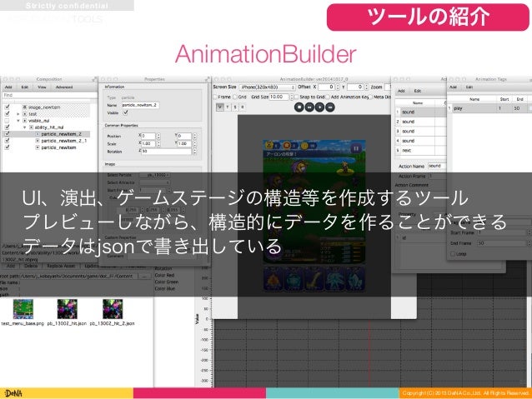Open Add menu in Composition window
532x399 pixels.
pos(8,87)
